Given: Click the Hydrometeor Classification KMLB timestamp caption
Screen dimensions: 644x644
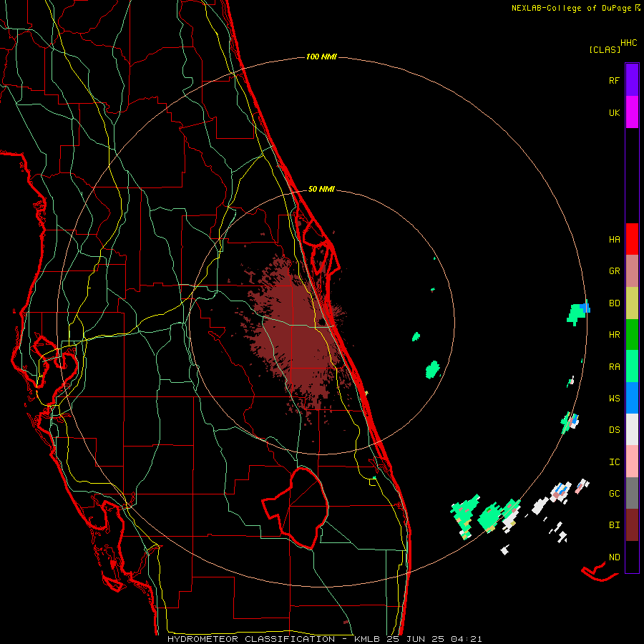Looking at the screenshot, I should tap(324, 639).
